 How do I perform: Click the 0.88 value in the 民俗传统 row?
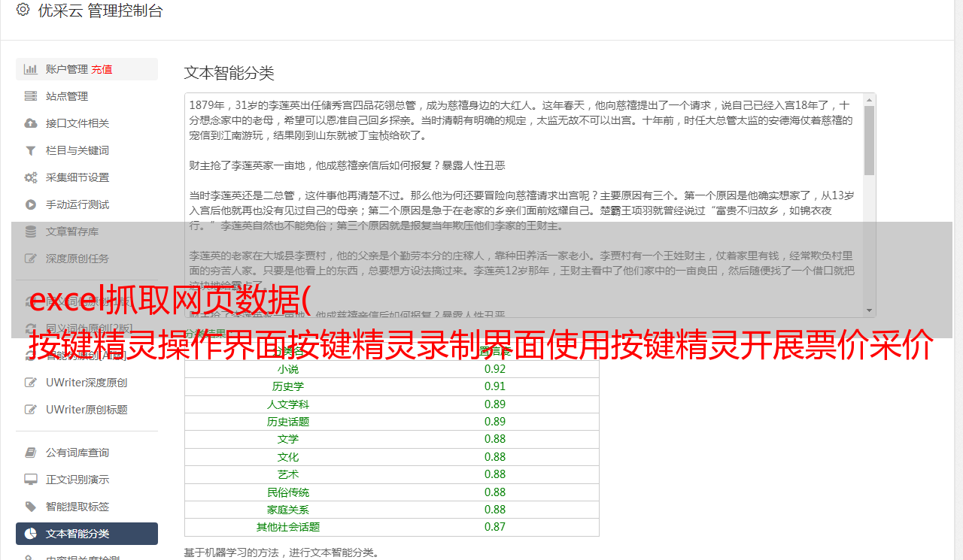click(495, 492)
